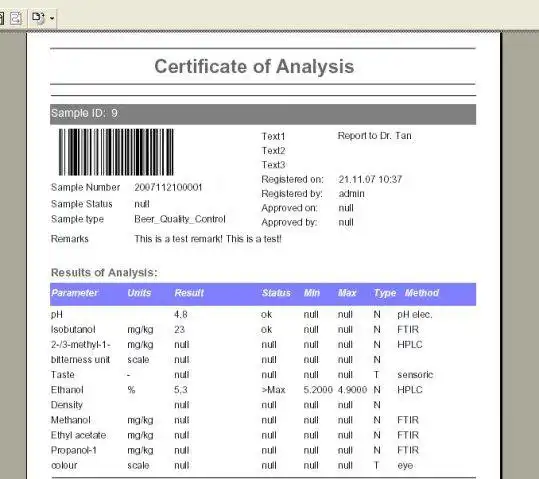Click the 'Propanol-1' parameter name
539x479 pixels.
(x=74, y=450)
